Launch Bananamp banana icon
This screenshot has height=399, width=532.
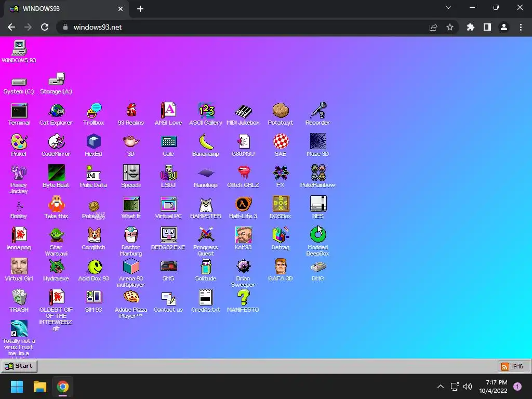[206, 142]
